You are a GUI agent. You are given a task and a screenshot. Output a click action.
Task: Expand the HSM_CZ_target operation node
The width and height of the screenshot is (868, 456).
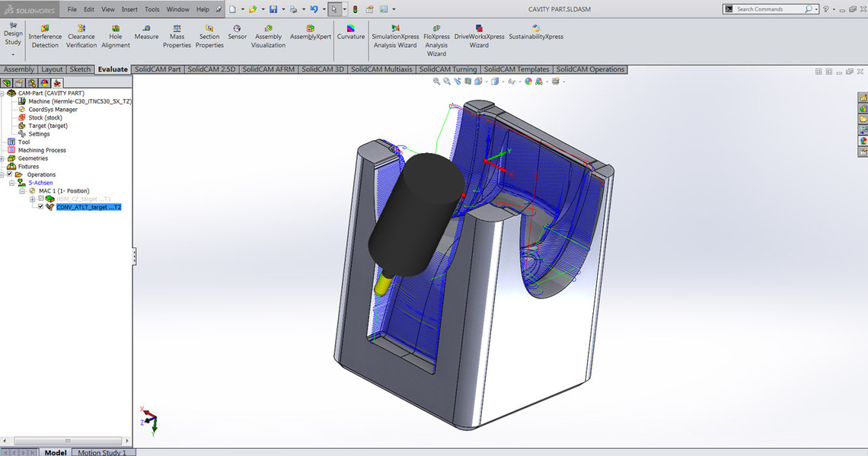coord(33,199)
